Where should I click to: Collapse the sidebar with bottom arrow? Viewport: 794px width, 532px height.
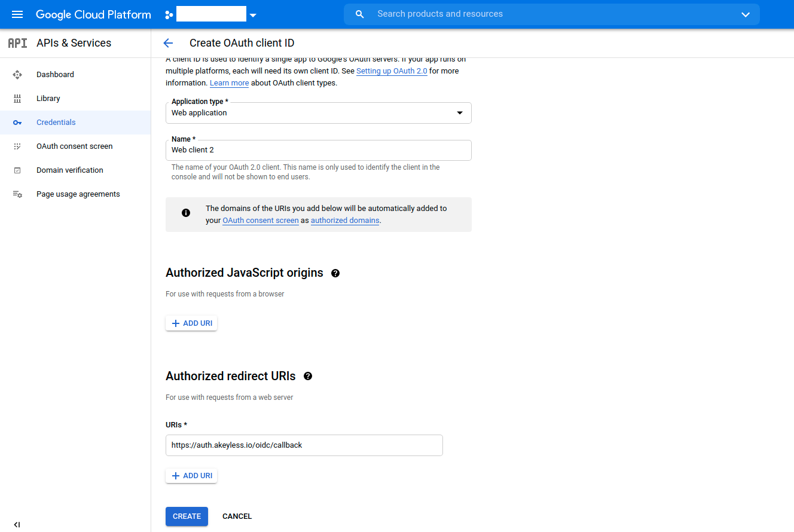click(x=17, y=525)
